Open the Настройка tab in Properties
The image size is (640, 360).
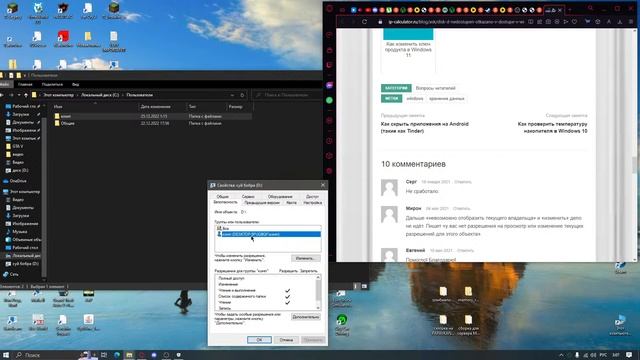point(313,202)
